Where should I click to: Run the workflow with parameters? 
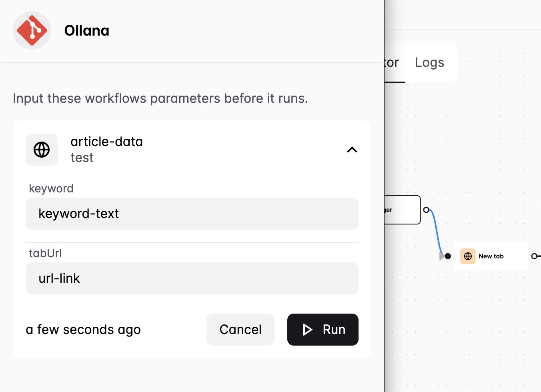[323, 330]
